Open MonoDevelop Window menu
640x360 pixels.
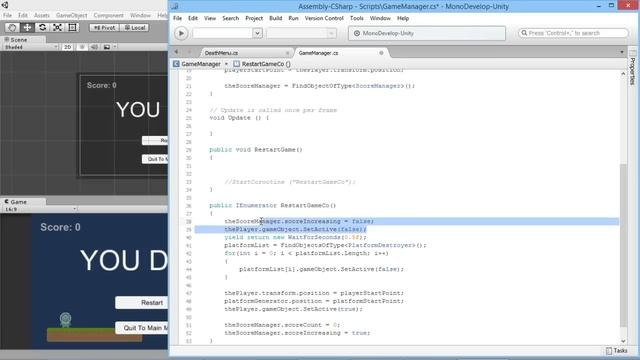[x=380, y=18]
